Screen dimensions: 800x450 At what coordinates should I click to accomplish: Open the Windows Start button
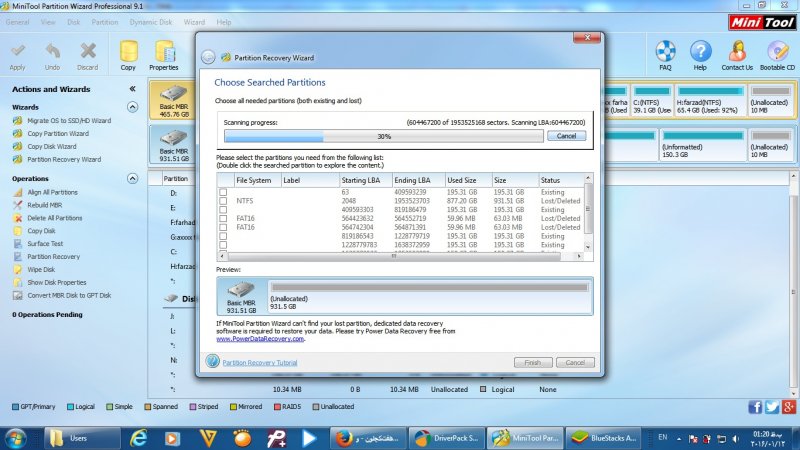pos(15,438)
